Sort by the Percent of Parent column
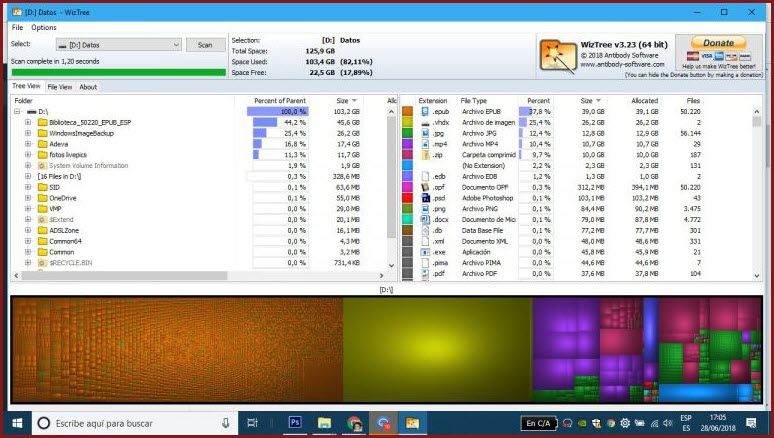The image size is (774, 438). [x=279, y=101]
